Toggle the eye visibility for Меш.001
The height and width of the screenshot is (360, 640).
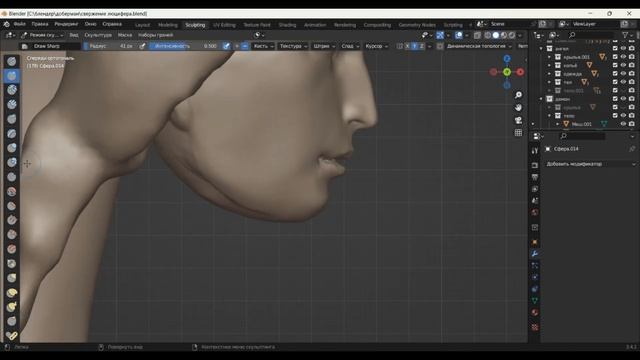point(623,124)
